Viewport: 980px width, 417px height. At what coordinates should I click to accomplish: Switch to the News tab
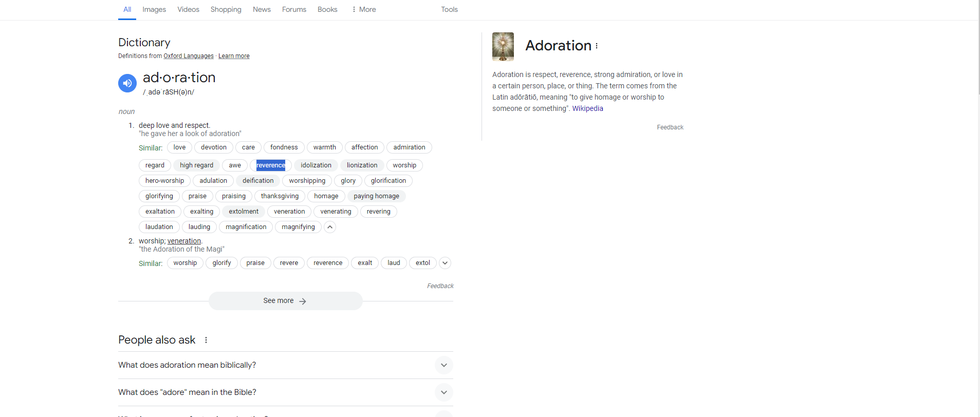point(262,9)
